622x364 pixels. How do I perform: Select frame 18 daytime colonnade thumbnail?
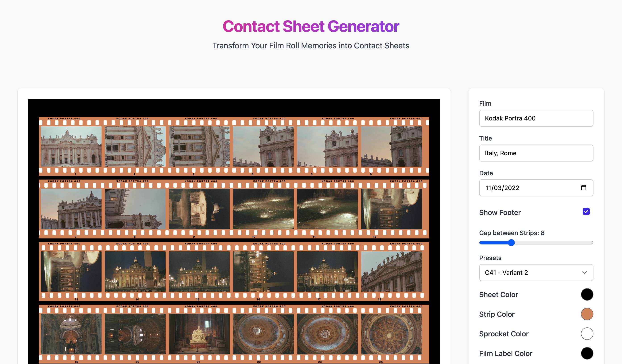[x=391, y=271]
